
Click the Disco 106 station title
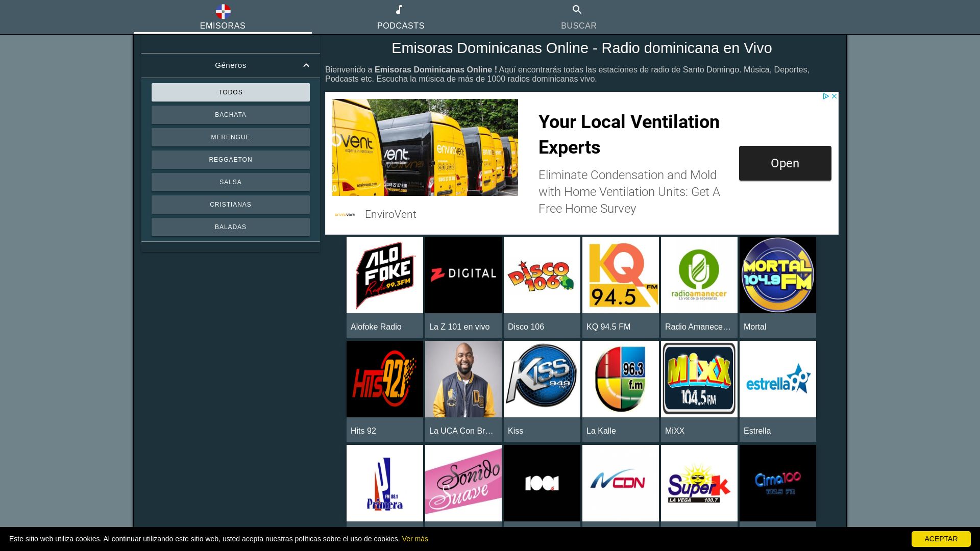(x=526, y=327)
